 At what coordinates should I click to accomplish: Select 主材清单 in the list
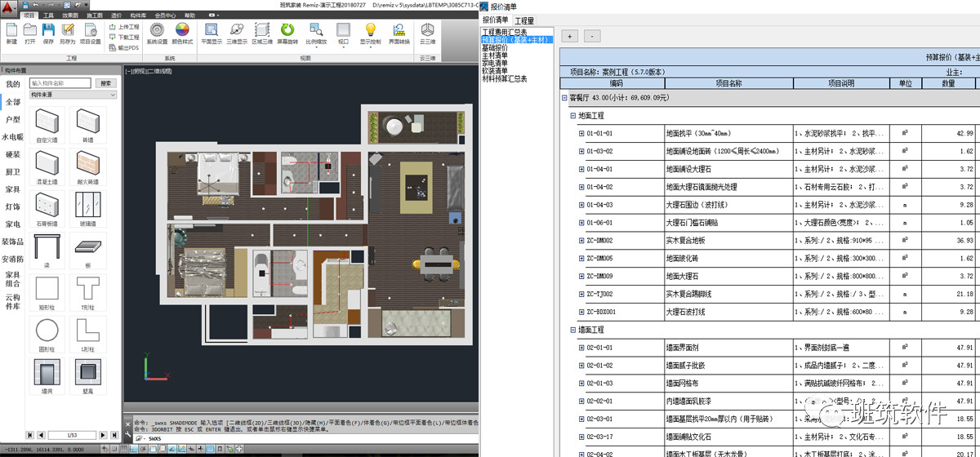point(495,55)
